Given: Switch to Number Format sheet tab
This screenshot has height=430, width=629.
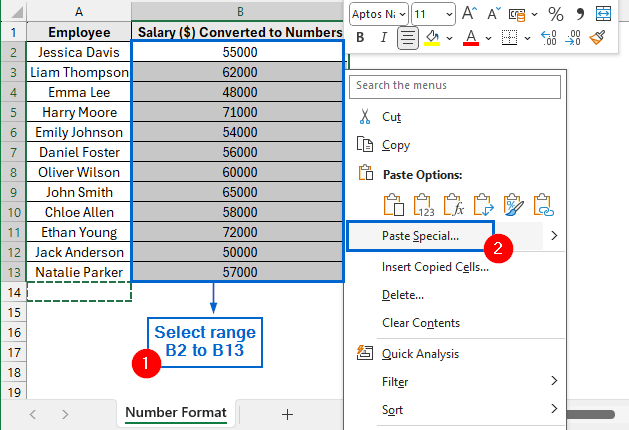Looking at the screenshot, I should 176,413.
